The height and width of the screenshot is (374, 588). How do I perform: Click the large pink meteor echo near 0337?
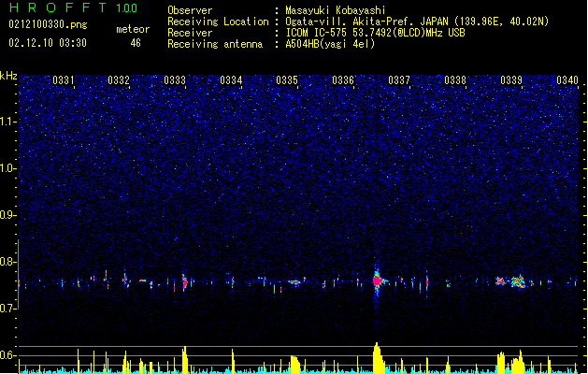click(x=378, y=280)
